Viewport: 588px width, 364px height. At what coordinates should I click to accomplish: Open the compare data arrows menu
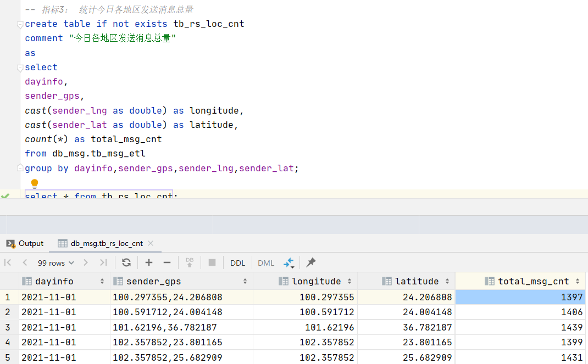(x=289, y=263)
